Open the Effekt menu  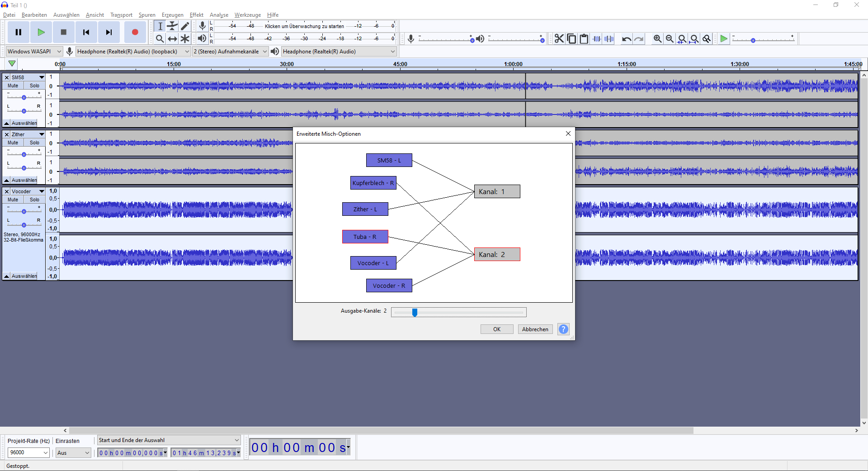click(196, 15)
